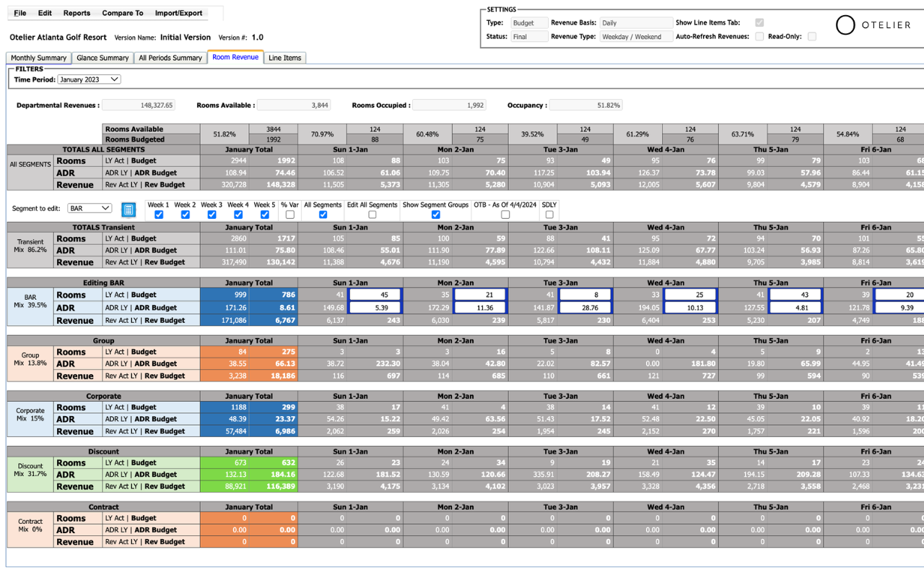Edit BAR Rooms budget for Sun 1-Jan
The height and width of the screenshot is (578, 924).
[375, 295]
